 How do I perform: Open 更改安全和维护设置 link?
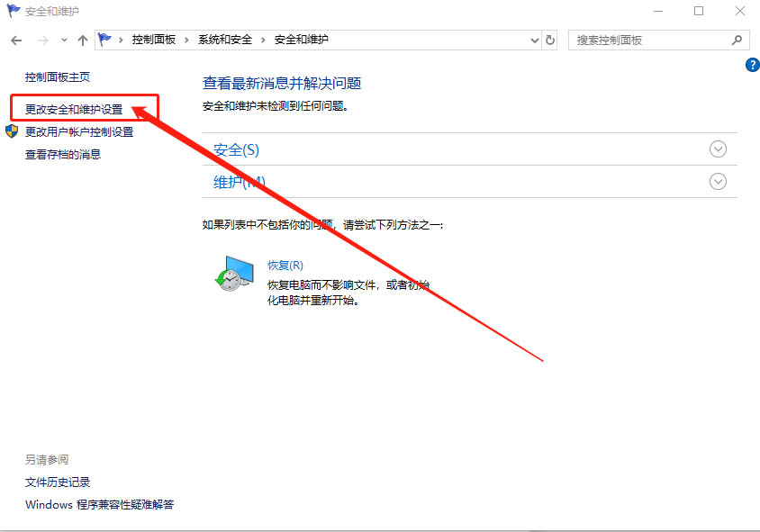pos(74,110)
